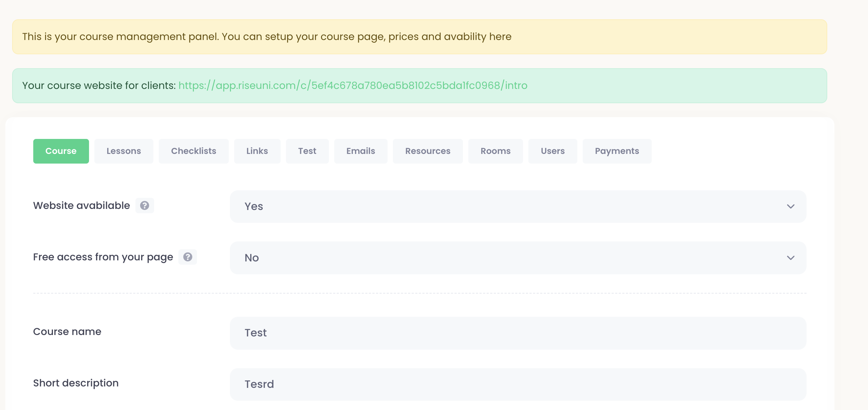Image resolution: width=868 pixels, height=410 pixels.
Task: Click help icon next to Website avabilable
Action: click(144, 205)
